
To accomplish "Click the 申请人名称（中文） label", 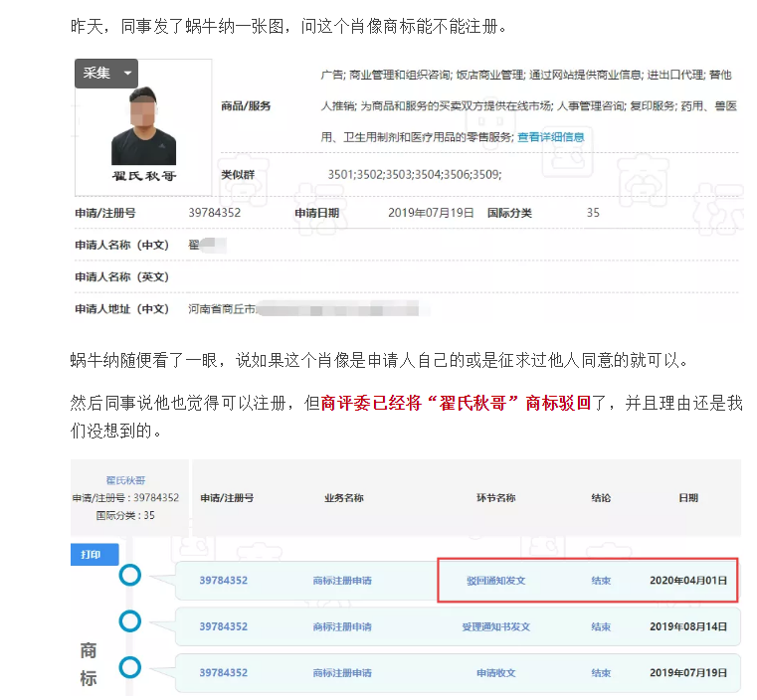I will 121,245.
